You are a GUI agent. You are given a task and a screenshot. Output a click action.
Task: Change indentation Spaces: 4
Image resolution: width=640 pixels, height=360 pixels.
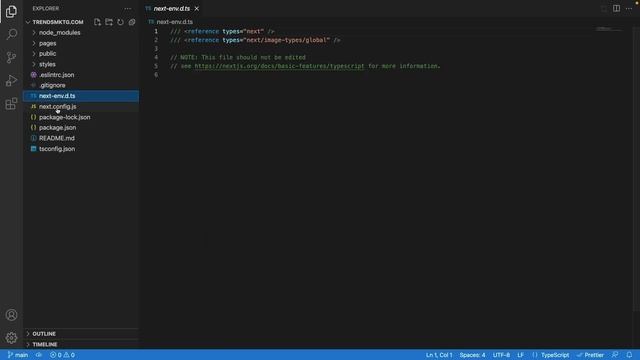click(x=472, y=355)
